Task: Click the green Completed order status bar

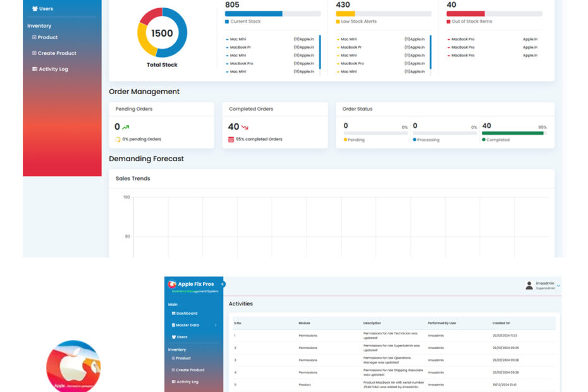Action: tap(514, 133)
